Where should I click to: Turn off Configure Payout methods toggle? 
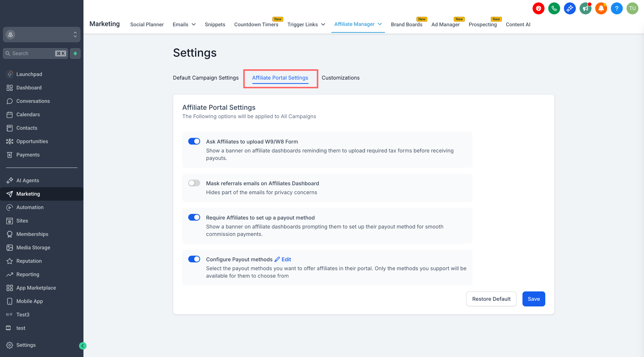tap(194, 259)
